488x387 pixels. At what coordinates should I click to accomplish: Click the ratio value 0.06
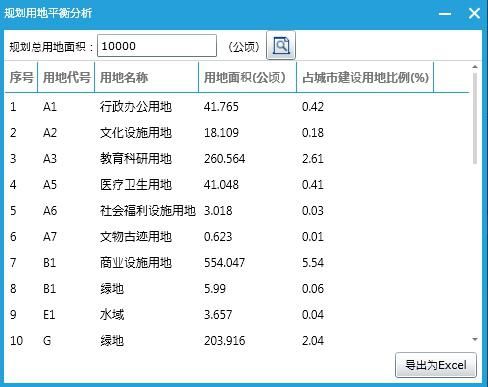313,289
